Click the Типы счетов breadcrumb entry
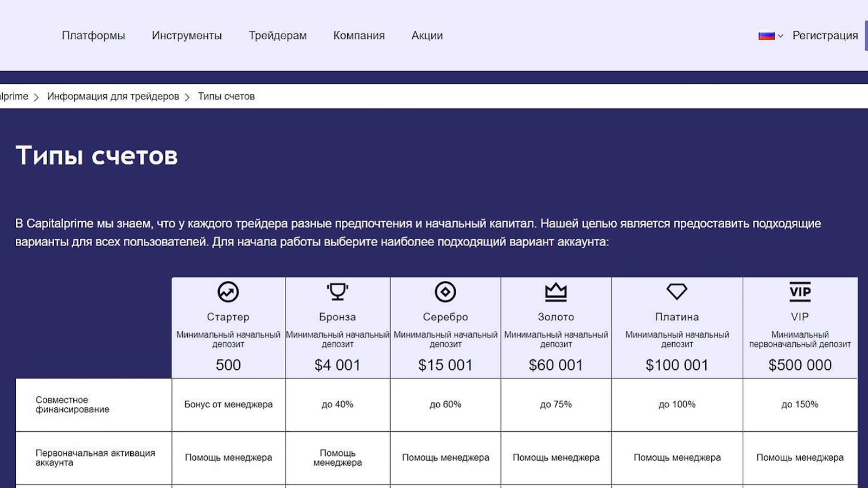 pos(226,96)
